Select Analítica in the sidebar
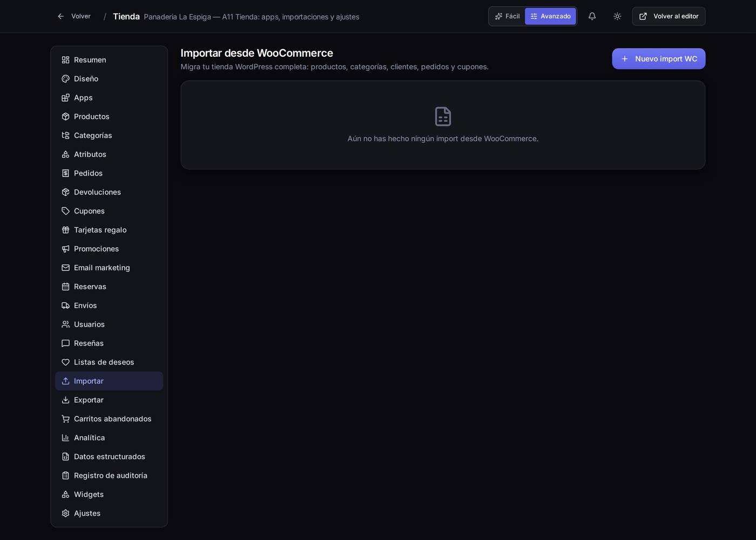Screen dimensions: 756x540 109,438
